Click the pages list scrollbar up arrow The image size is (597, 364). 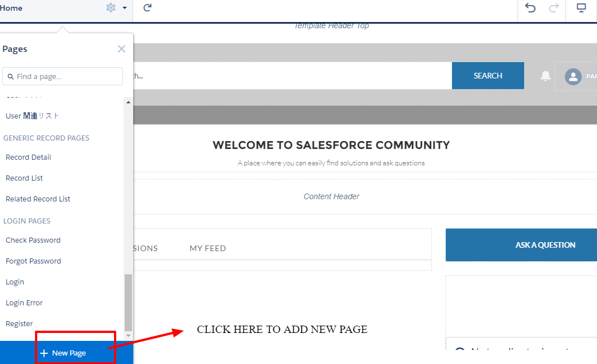click(128, 103)
